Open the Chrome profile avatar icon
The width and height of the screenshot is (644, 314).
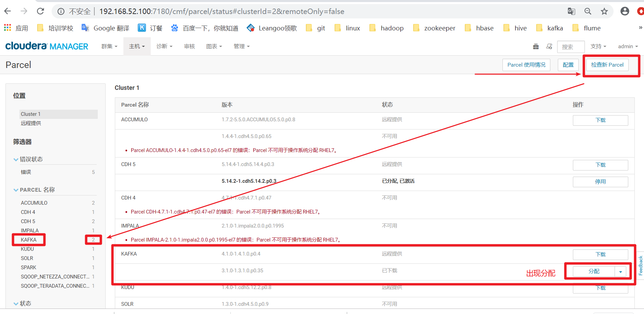625,11
